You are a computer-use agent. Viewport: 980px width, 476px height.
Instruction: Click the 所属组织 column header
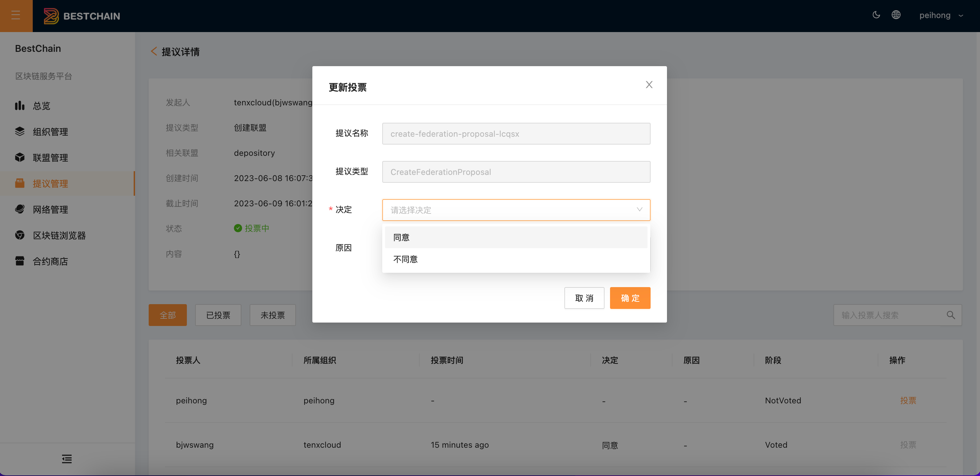[320, 360]
